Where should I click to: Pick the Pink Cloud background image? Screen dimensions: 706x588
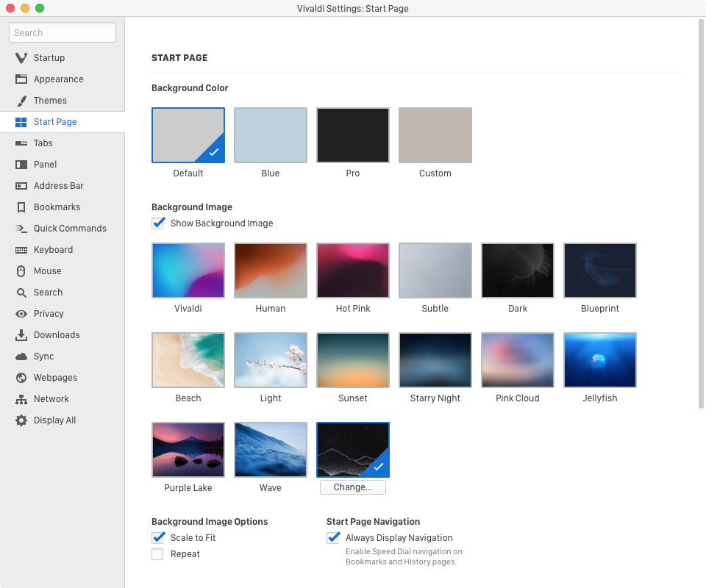point(518,360)
